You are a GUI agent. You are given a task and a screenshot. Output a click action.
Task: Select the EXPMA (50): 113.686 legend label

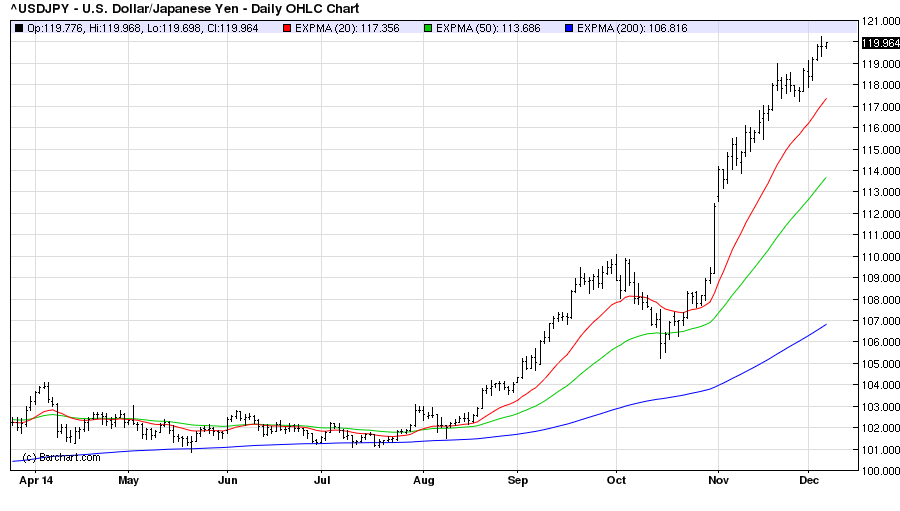(x=489, y=28)
